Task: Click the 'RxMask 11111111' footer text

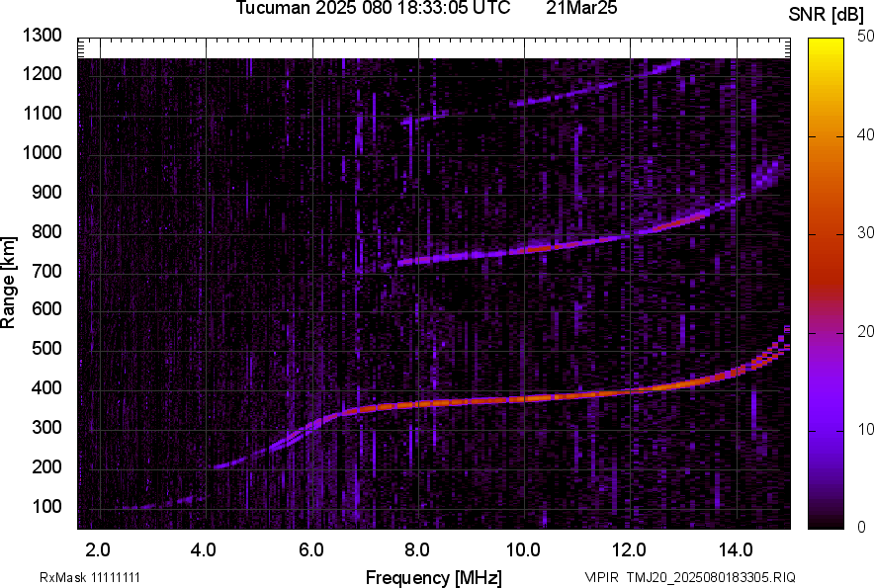Action: (x=90, y=577)
